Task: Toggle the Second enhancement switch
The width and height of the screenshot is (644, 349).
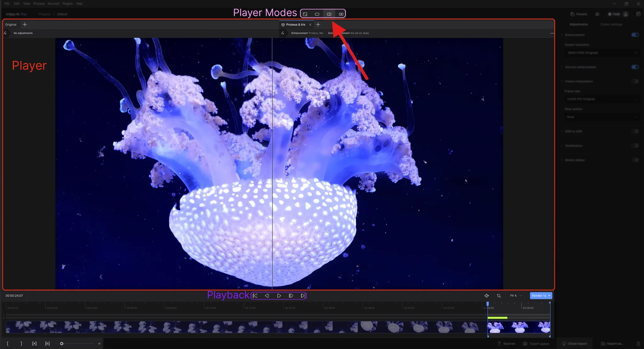Action: point(635,67)
